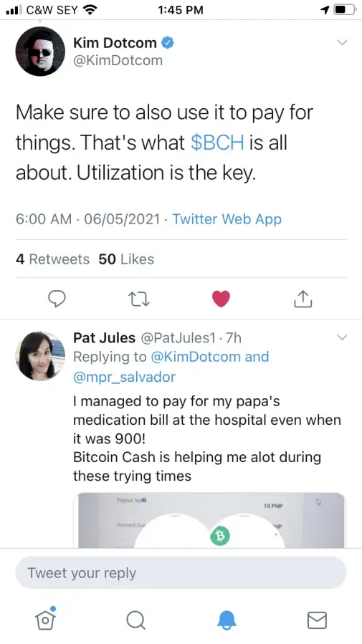Tap the retweet arrows icon
Viewport: 362px width, 644px height.
(139, 299)
